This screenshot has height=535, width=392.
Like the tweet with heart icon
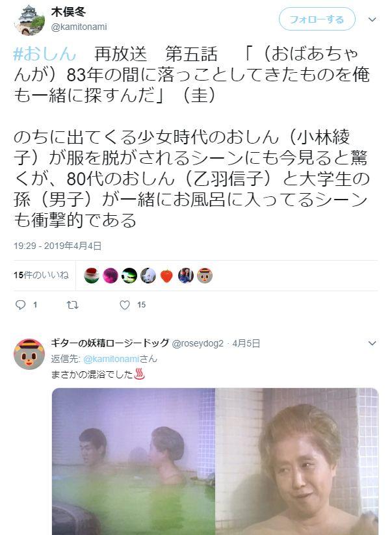125,305
